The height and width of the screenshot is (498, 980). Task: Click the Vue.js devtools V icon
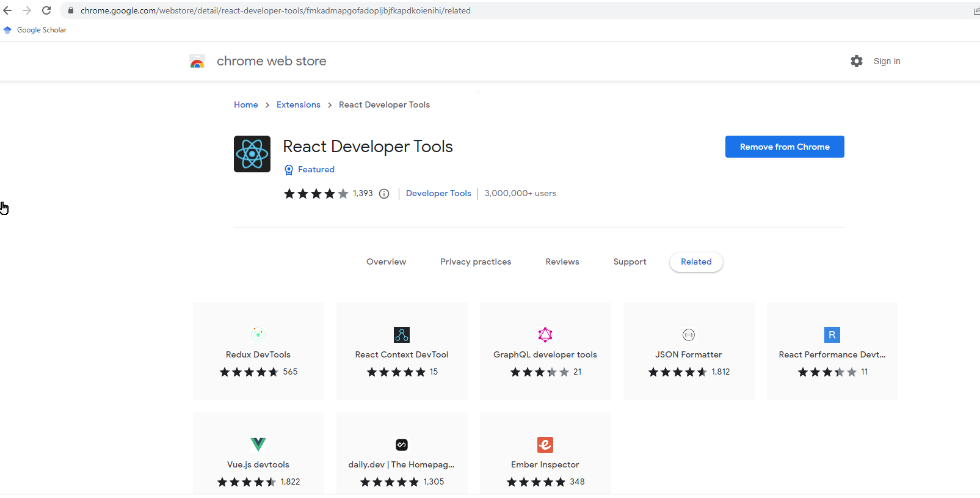click(x=258, y=444)
